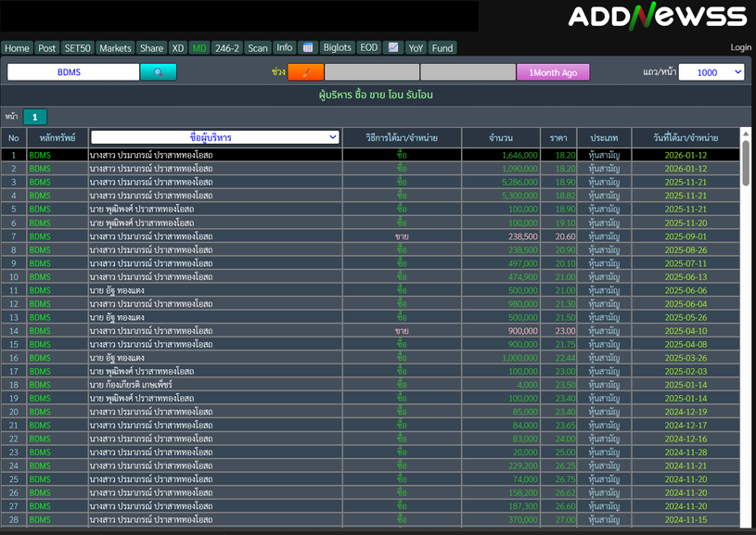Click the orange clear date range icon
756x535 pixels.
(305, 72)
